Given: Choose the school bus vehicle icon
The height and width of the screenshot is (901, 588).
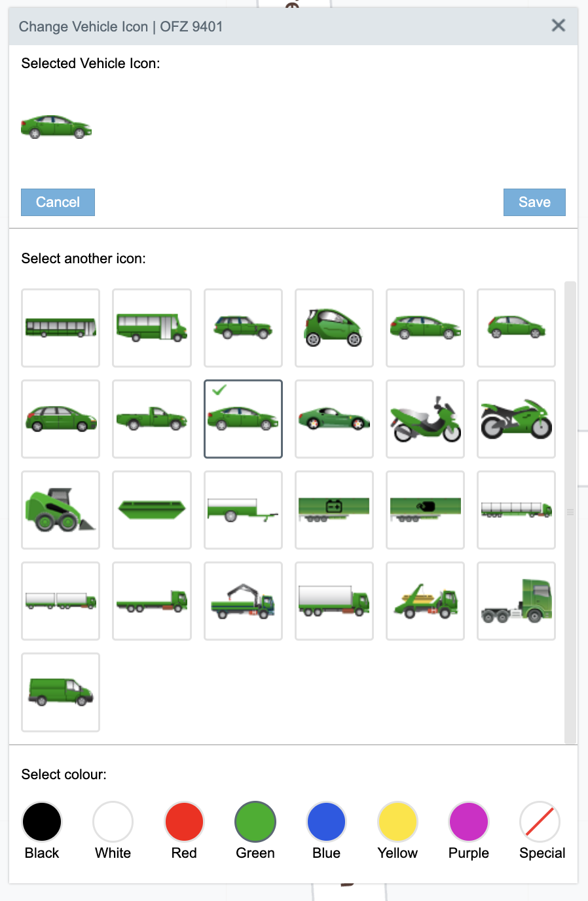Looking at the screenshot, I should pos(152,327).
